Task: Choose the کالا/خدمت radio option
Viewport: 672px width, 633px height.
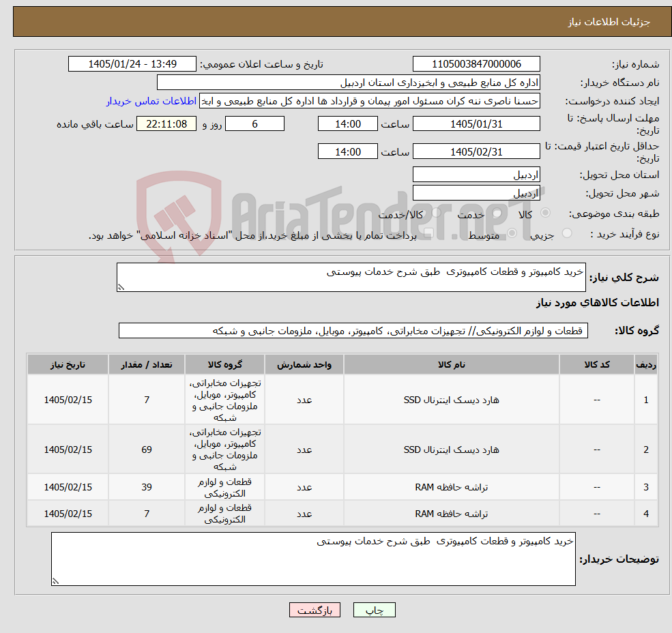Action: pyautogui.click(x=436, y=213)
